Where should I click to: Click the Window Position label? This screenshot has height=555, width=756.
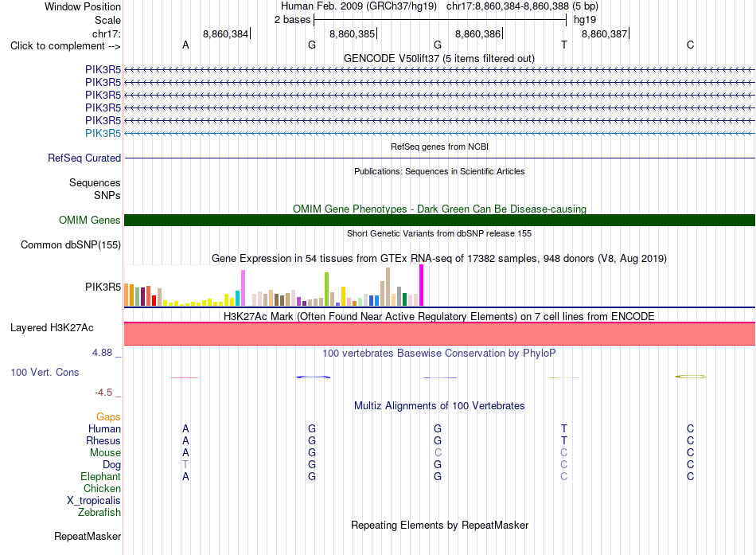(x=83, y=6)
